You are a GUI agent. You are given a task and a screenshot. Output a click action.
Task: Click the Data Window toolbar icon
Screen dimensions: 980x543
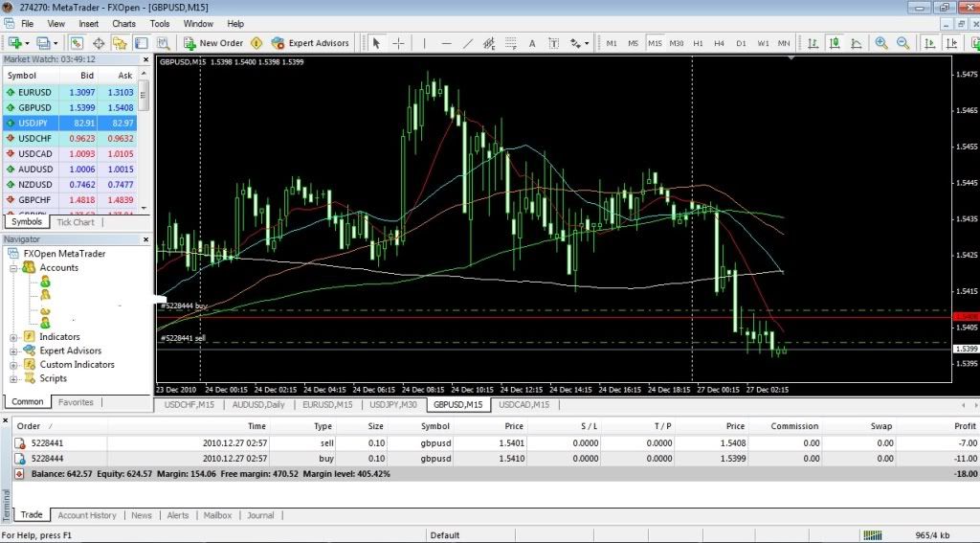pos(98,43)
